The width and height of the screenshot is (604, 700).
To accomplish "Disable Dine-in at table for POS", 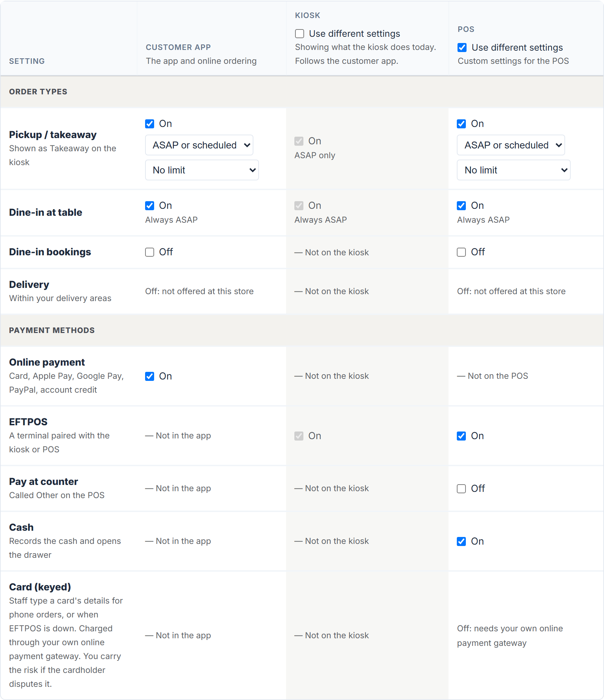I will tap(461, 206).
